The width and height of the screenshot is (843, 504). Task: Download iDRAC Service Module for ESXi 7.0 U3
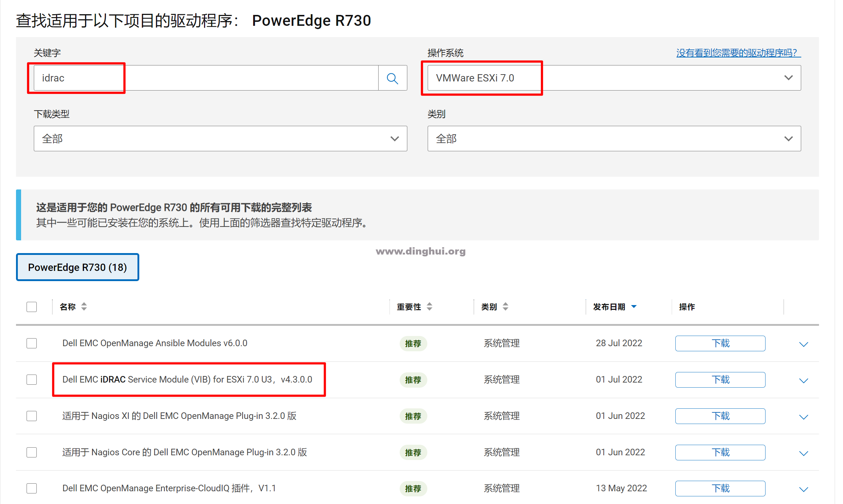pyautogui.click(x=720, y=380)
